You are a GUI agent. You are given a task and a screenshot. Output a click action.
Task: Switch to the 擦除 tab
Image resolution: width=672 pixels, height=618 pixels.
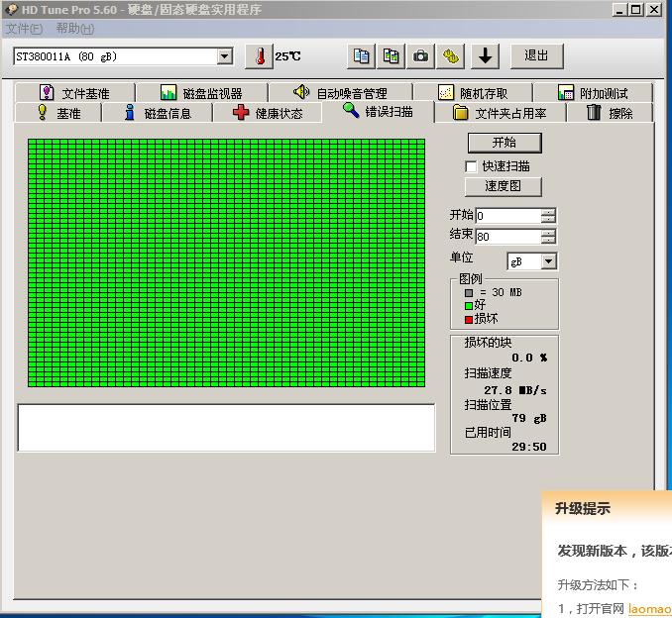pyautogui.click(x=610, y=113)
